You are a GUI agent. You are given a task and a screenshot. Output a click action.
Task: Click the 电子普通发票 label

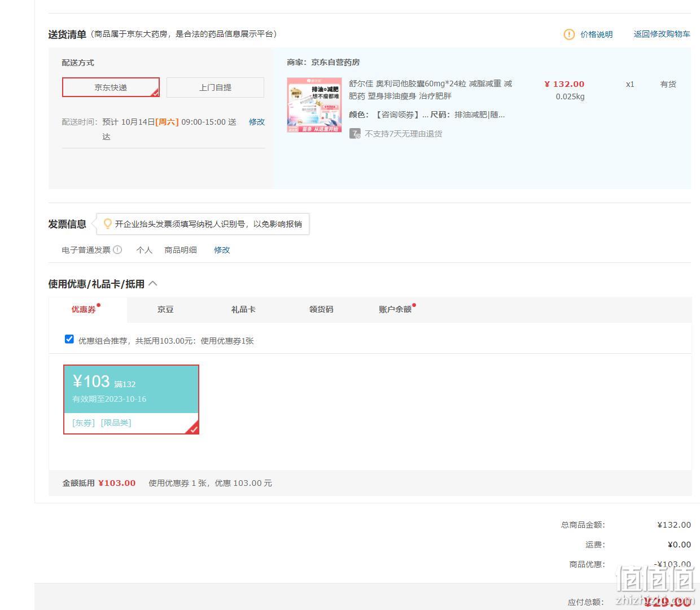pos(86,250)
